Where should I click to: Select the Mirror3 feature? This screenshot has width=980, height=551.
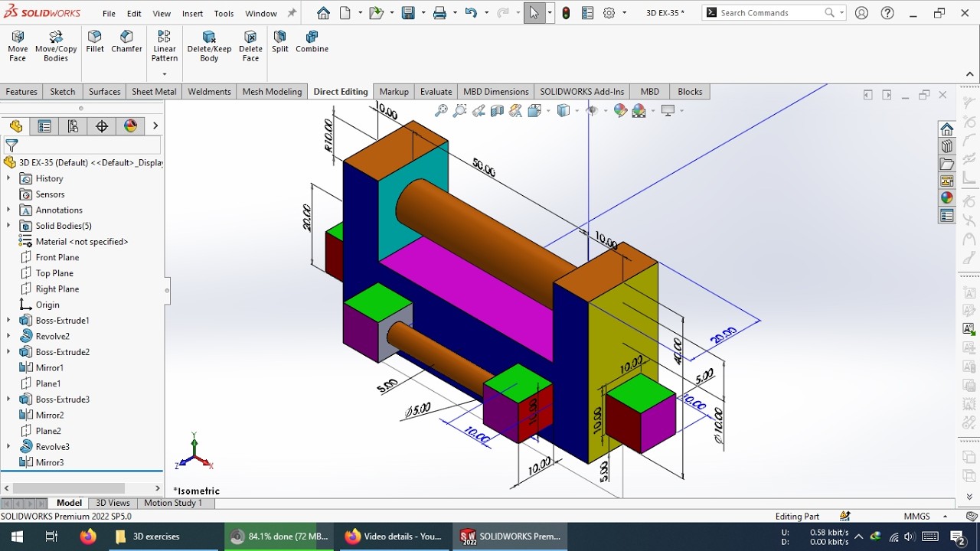coord(50,462)
